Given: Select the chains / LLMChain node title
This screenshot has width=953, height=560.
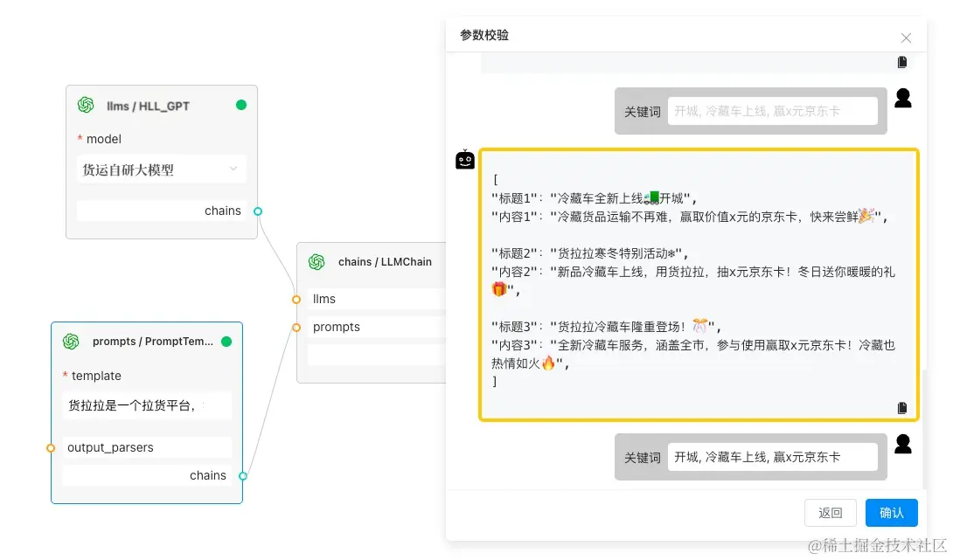Looking at the screenshot, I should (x=385, y=262).
